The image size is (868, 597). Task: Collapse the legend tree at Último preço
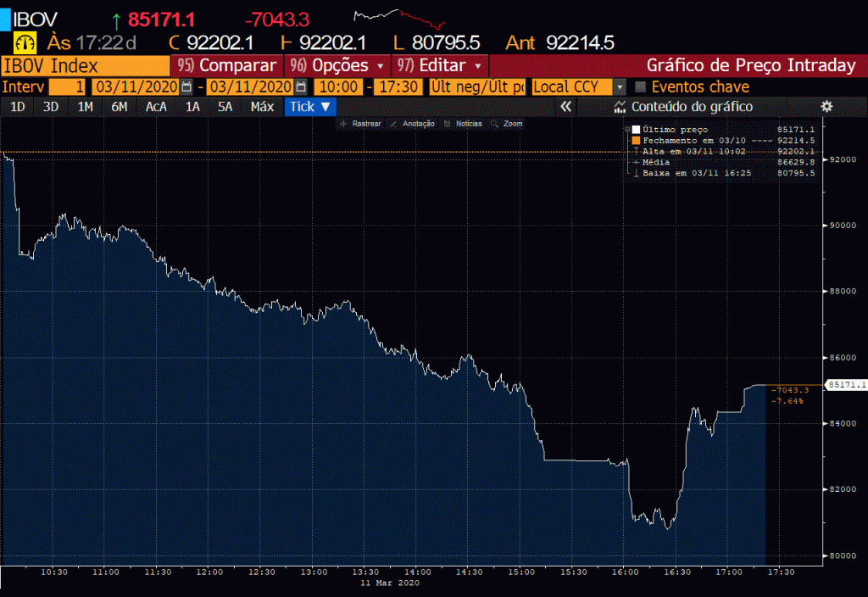pyautogui.click(x=627, y=130)
